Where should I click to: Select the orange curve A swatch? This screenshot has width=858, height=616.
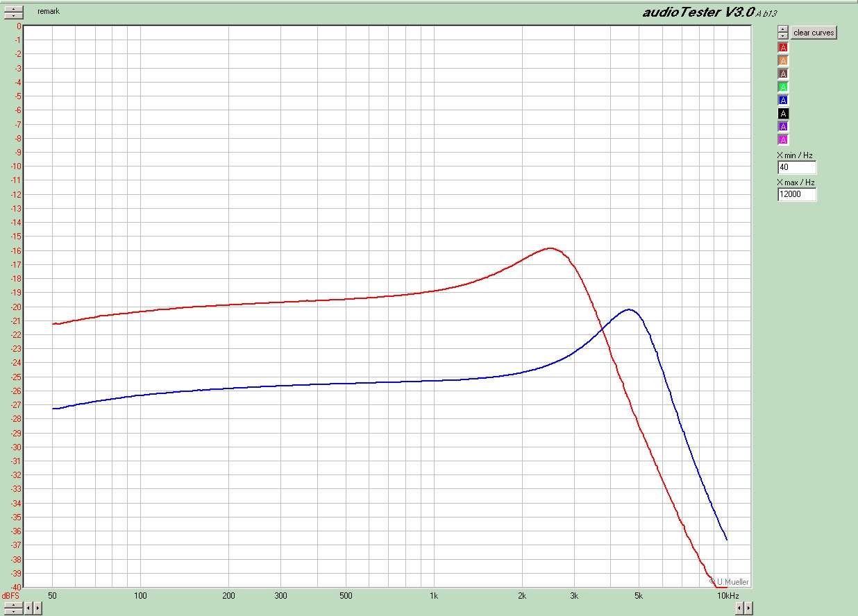[783, 60]
